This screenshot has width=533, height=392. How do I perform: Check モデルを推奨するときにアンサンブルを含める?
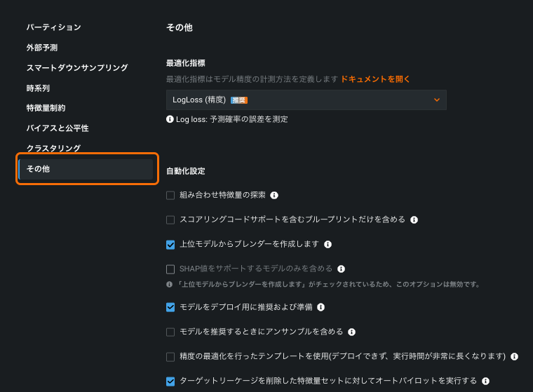170,332
